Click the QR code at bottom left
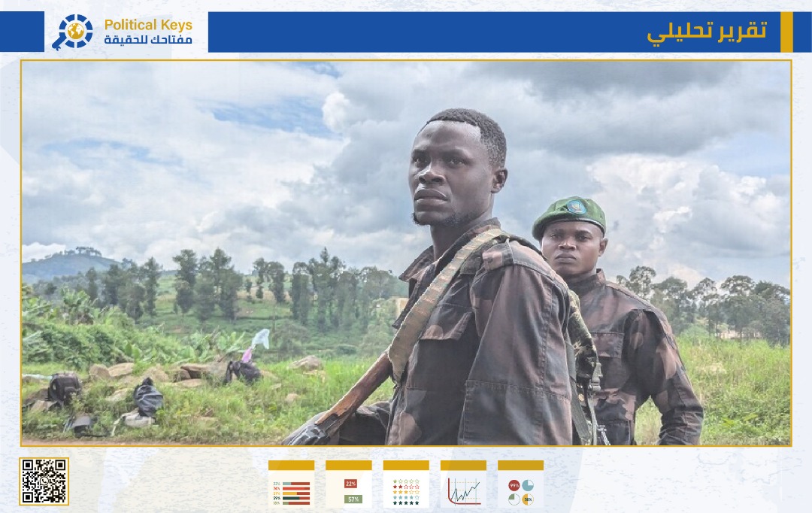Screen dimensions: 812x513 (x=44, y=481)
